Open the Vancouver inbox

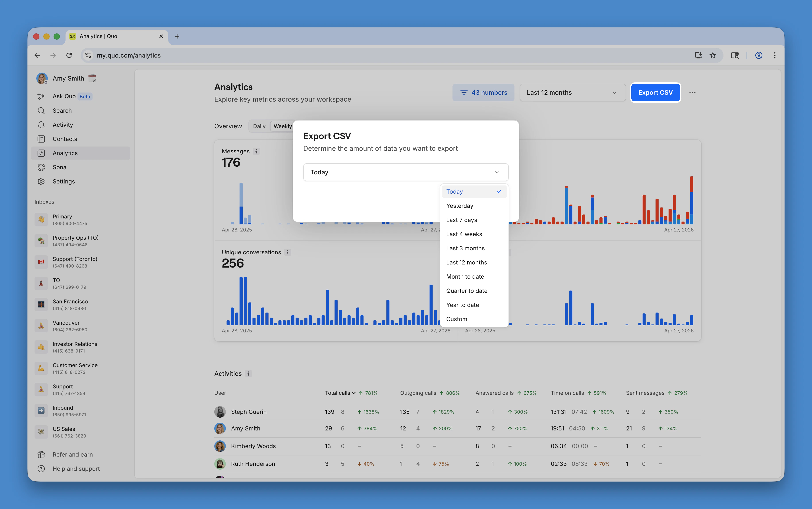(x=81, y=326)
